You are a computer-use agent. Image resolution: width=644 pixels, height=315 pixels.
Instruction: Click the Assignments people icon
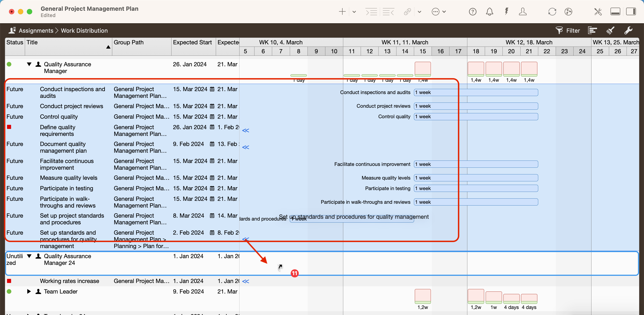pyautogui.click(x=12, y=30)
